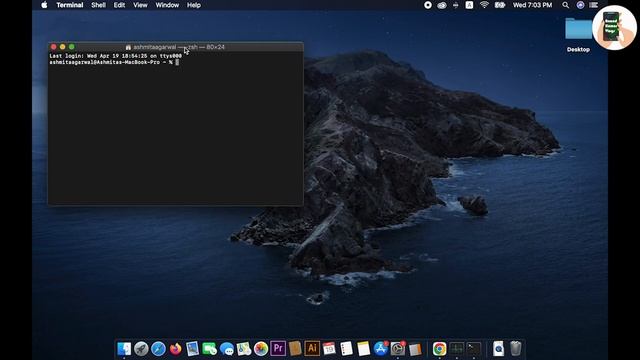The height and width of the screenshot is (360, 640).
Task: Minimize Terminal with the yellow button
Action: 62,47
